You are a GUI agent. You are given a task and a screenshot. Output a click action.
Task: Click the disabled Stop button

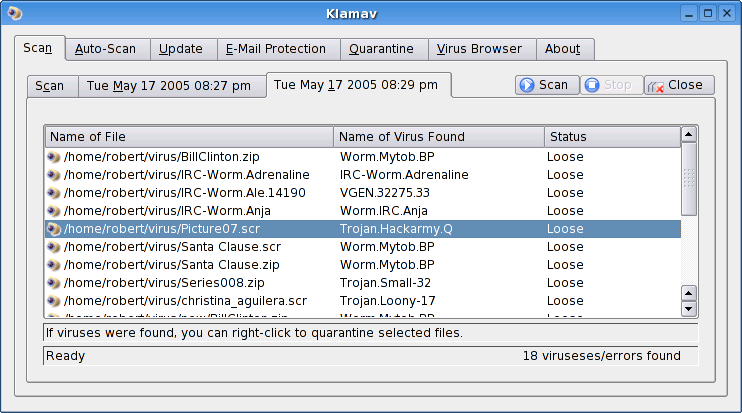611,85
